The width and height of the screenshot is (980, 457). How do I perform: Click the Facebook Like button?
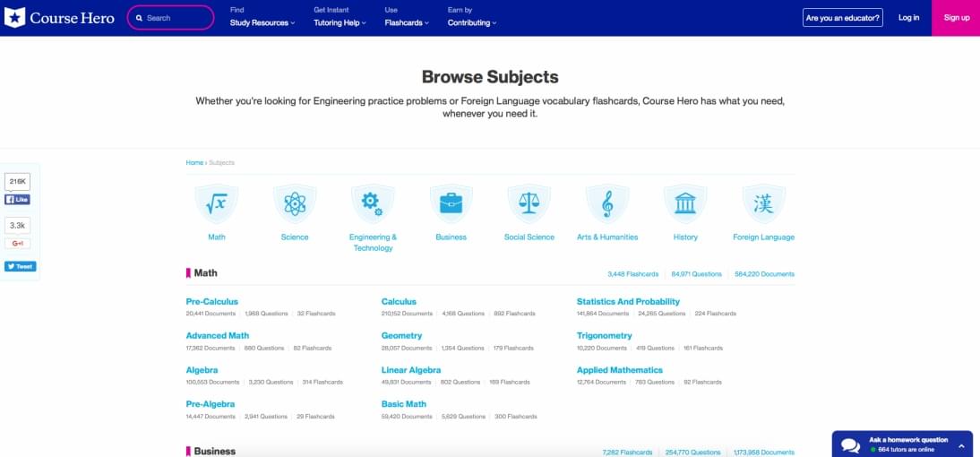coord(18,200)
